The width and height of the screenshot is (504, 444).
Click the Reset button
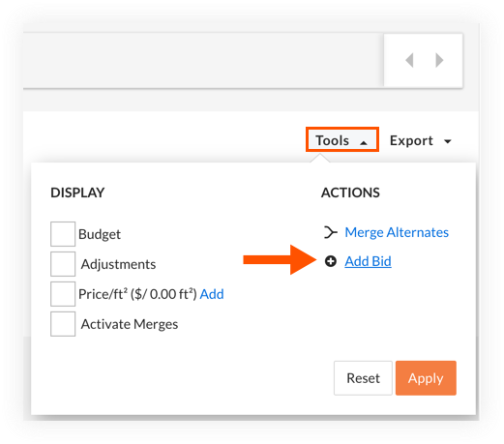pos(363,378)
